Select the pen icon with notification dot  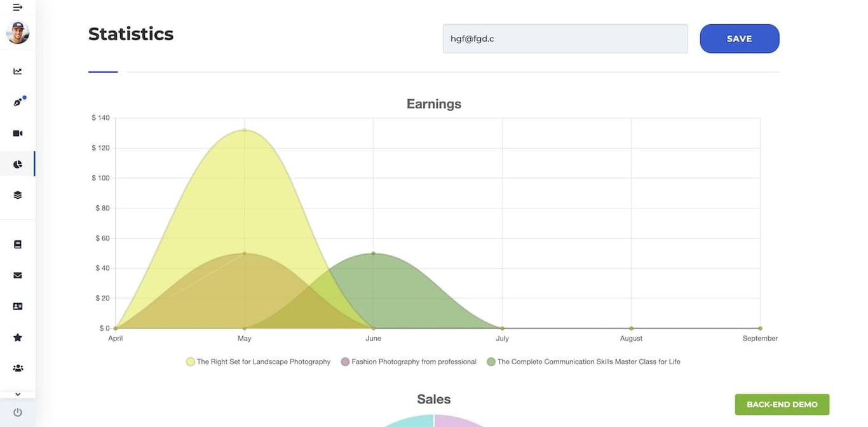tap(17, 102)
